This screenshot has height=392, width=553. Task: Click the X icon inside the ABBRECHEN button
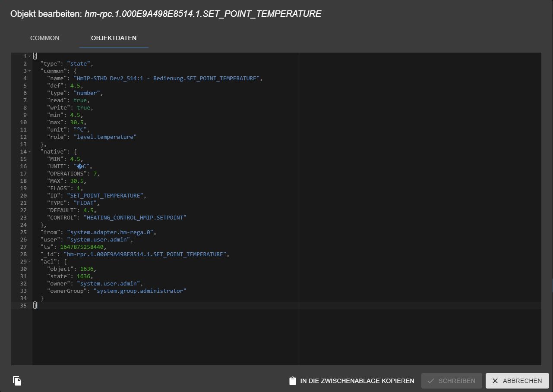(x=495, y=381)
